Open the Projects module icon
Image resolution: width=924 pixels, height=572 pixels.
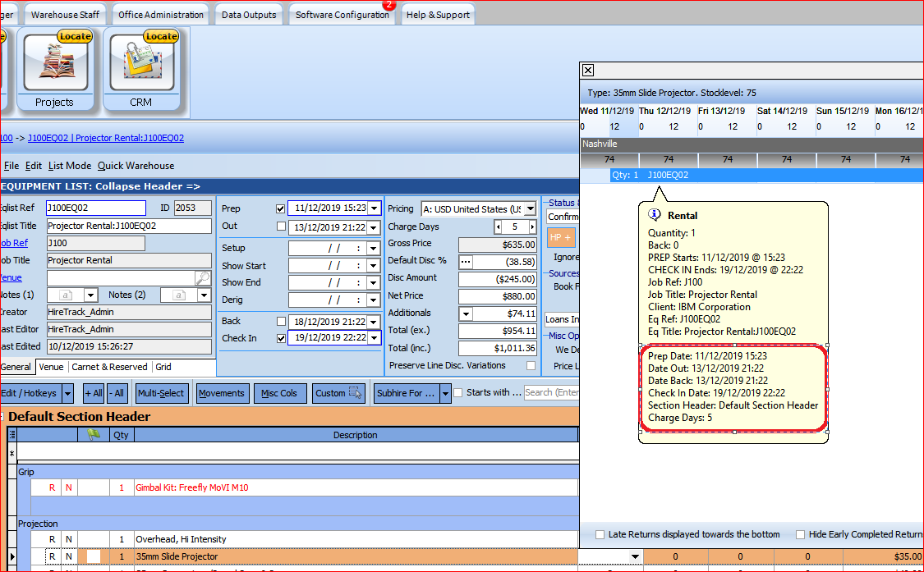tap(55, 66)
